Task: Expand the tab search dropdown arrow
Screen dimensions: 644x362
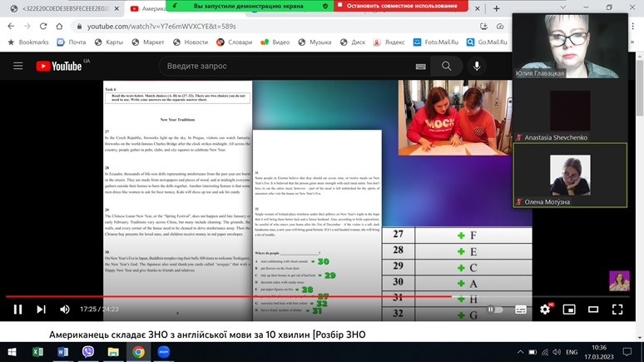Action: (563, 7)
